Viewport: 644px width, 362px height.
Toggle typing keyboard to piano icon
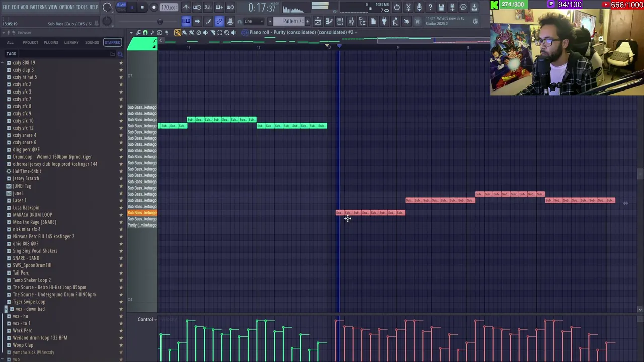186,21
